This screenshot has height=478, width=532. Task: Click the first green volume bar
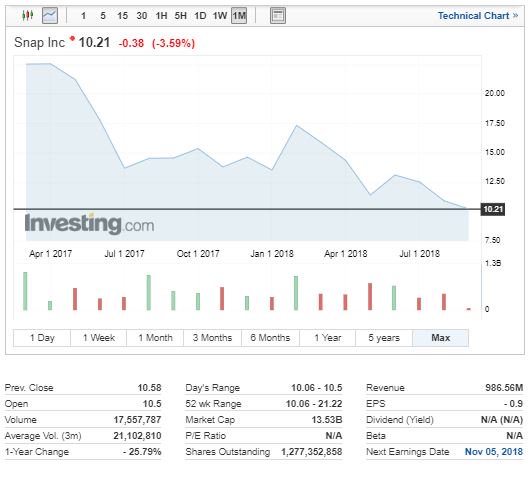25,291
